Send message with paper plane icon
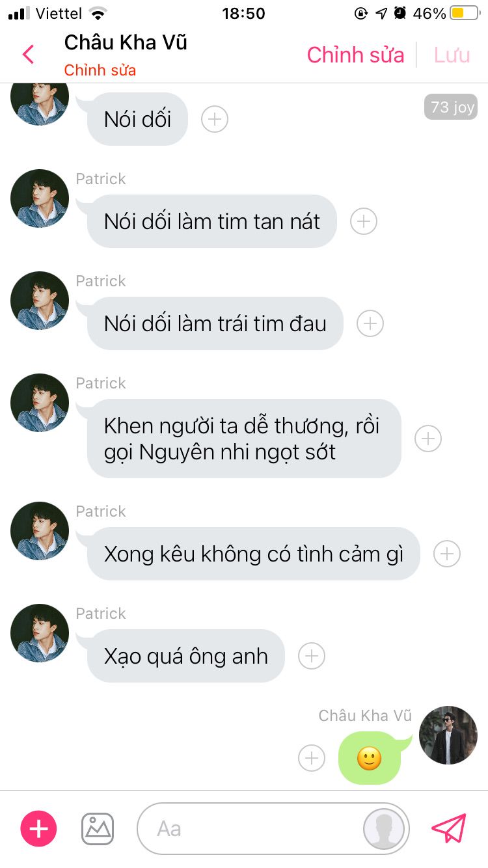Image resolution: width=488 pixels, height=868 pixels. click(450, 828)
